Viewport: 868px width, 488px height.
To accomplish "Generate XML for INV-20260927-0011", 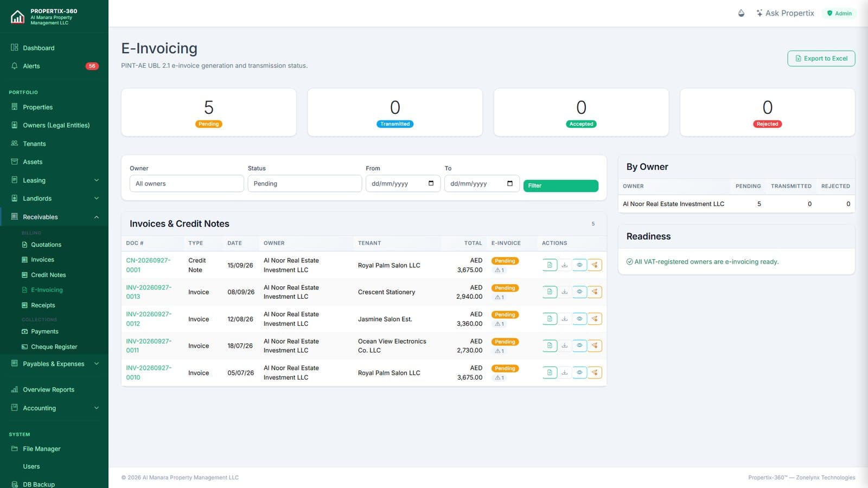I will (x=550, y=345).
